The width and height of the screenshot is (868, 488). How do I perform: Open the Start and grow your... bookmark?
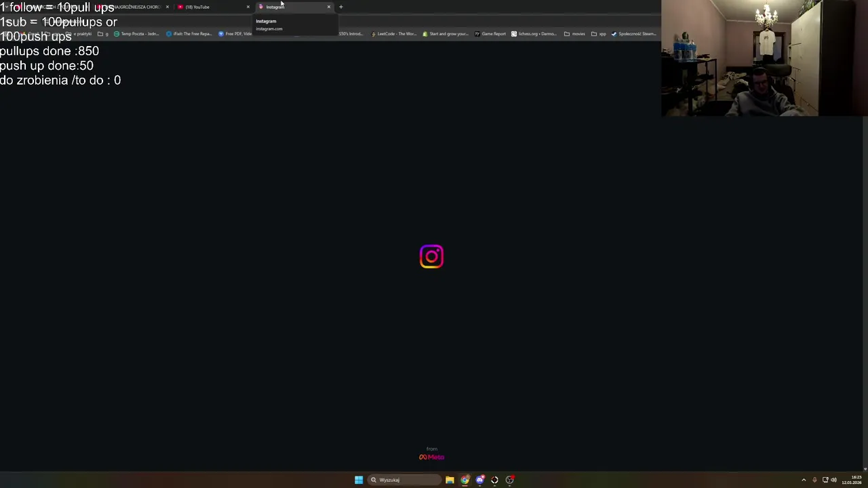point(445,34)
